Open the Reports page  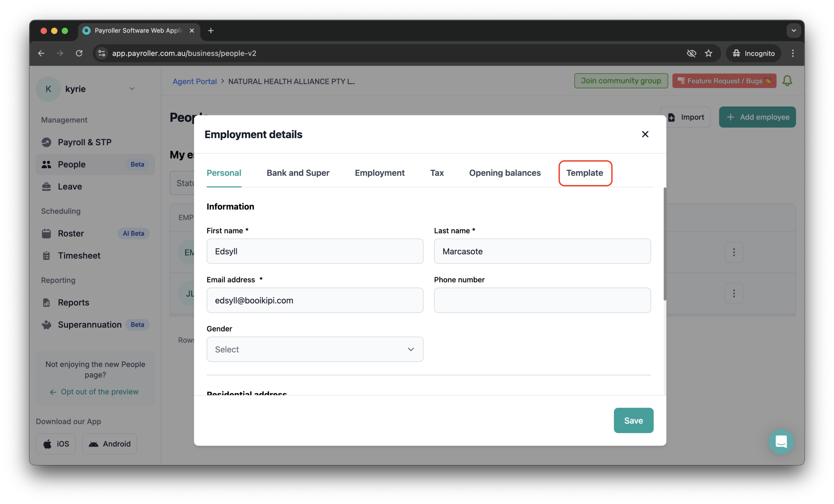pyautogui.click(x=95, y=302)
